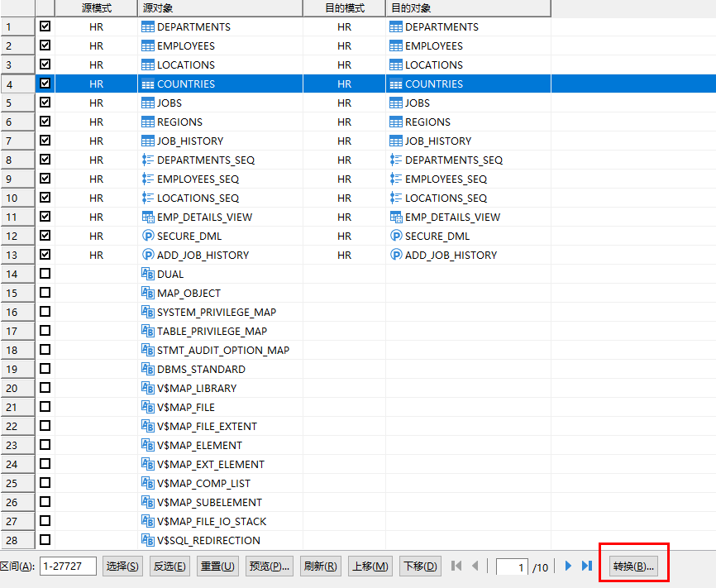The width and height of the screenshot is (716, 588).
Task: Select row number 12 header
Action: point(18,236)
